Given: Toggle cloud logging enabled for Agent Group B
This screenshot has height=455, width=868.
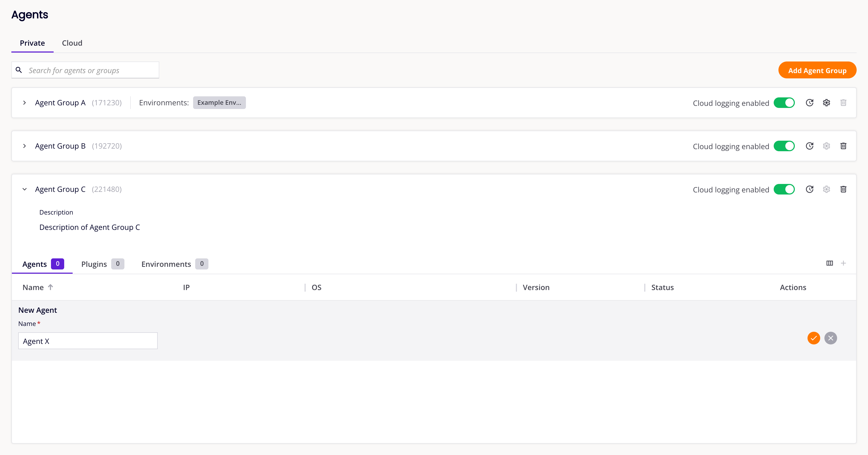Looking at the screenshot, I should coord(784,146).
